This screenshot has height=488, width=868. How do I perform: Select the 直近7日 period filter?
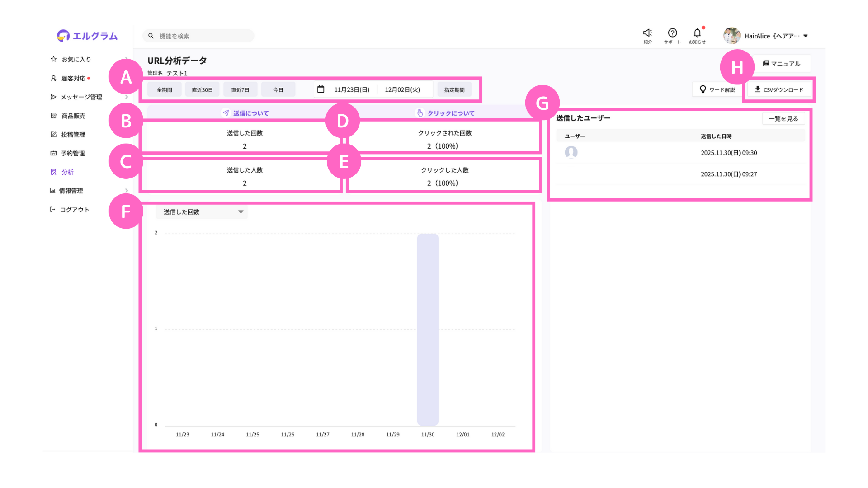pos(240,89)
